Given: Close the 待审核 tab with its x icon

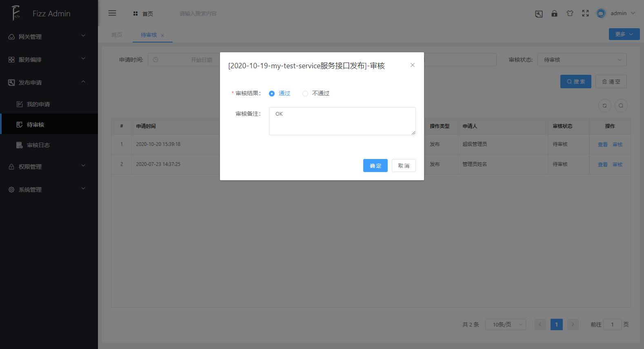Looking at the screenshot, I should (x=162, y=36).
